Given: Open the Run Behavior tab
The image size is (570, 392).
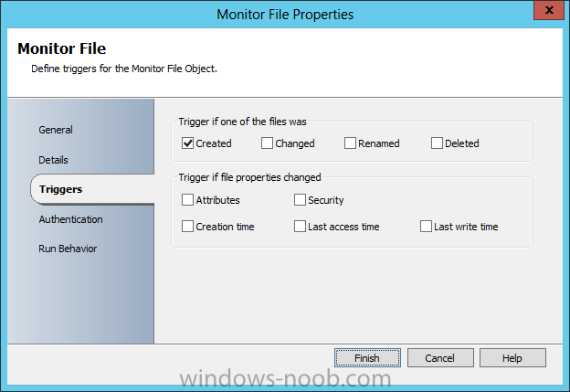Looking at the screenshot, I should pos(68,249).
